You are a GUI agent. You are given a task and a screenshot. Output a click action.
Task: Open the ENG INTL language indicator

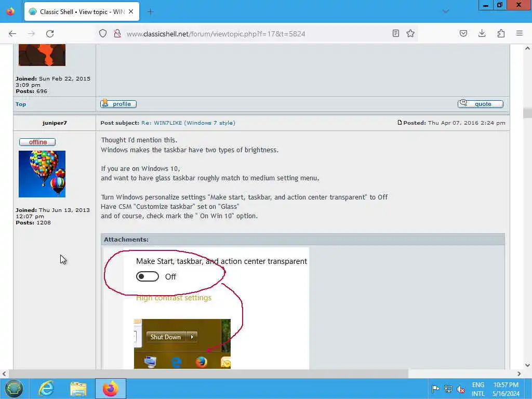point(478,389)
